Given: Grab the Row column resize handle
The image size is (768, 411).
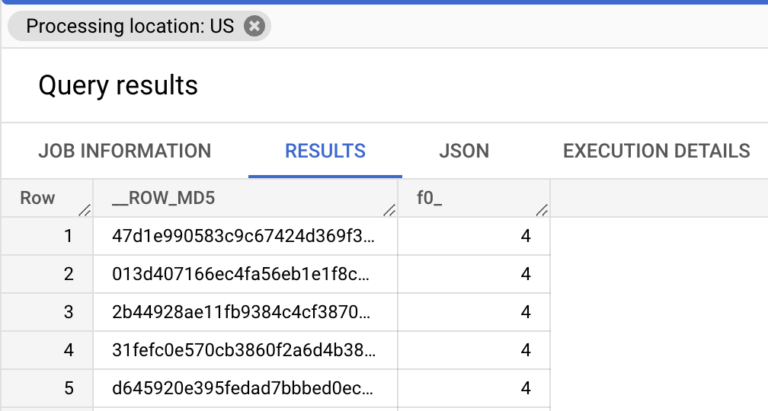Looking at the screenshot, I should [85, 210].
